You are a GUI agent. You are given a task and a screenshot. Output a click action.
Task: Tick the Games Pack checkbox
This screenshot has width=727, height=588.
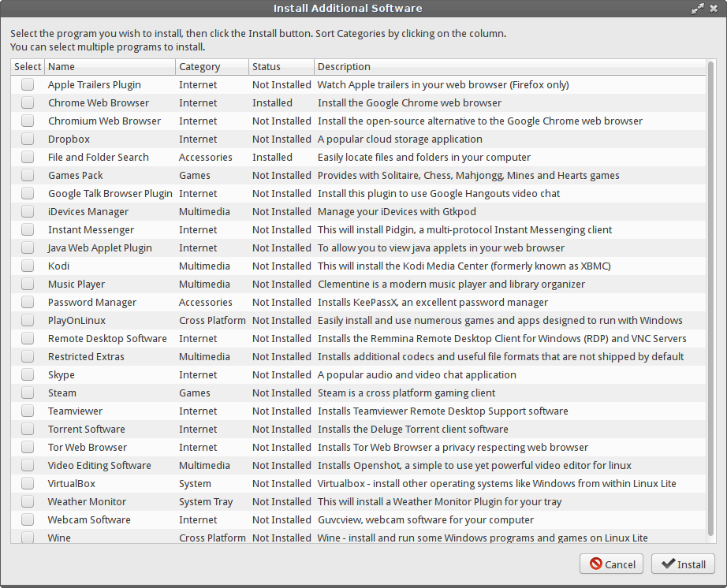point(28,175)
